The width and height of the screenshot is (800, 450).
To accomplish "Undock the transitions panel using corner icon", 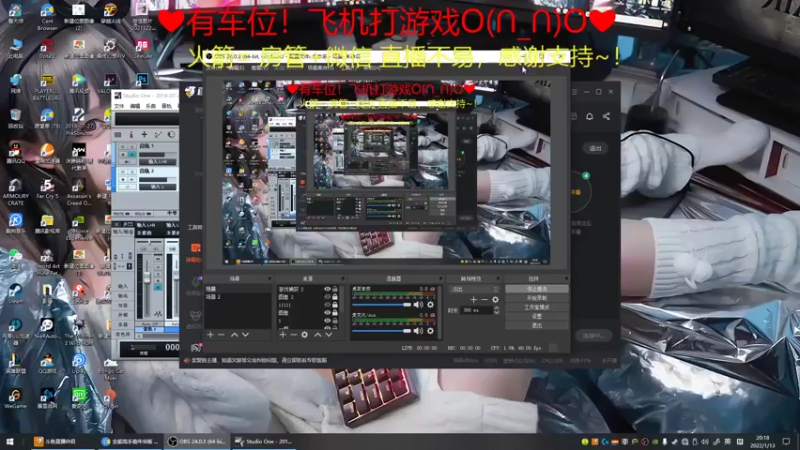I will [498, 279].
